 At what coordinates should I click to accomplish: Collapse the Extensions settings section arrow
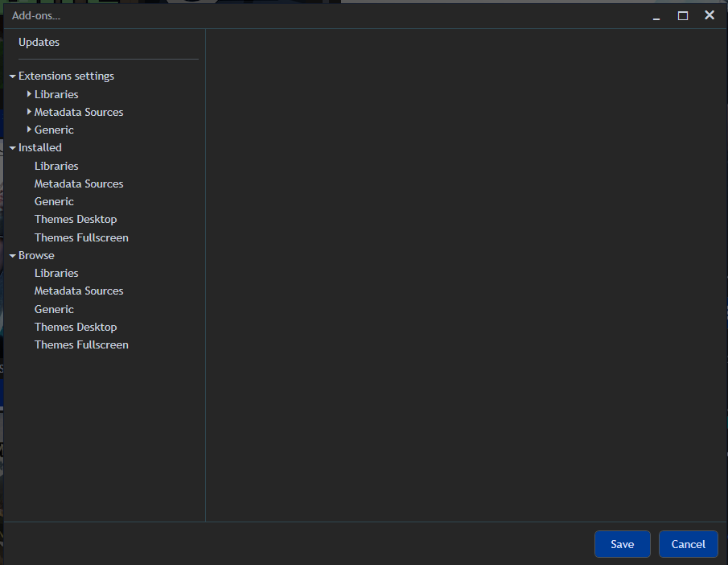coord(13,76)
